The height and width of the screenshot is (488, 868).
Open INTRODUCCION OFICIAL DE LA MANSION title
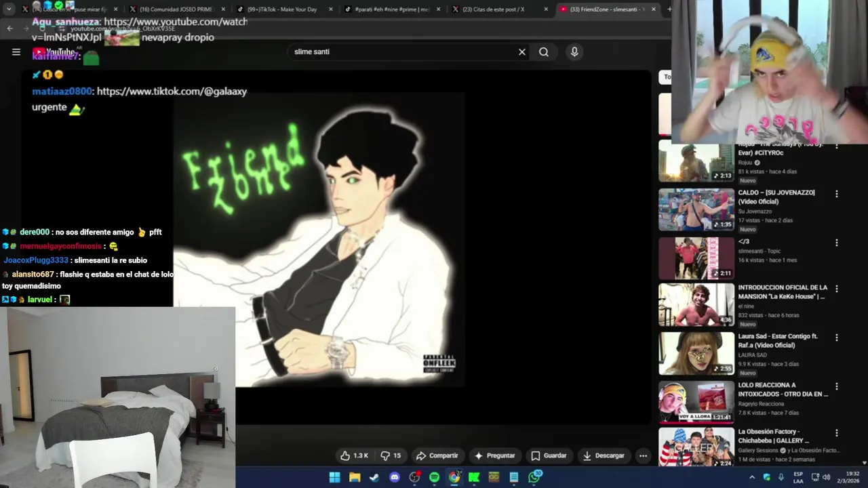point(783,291)
